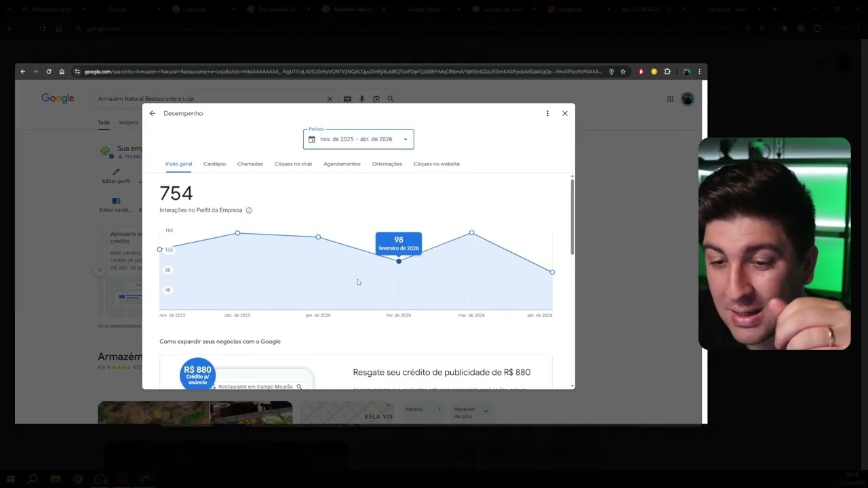
Task: Click the calendar icon in Período field
Action: (x=312, y=140)
